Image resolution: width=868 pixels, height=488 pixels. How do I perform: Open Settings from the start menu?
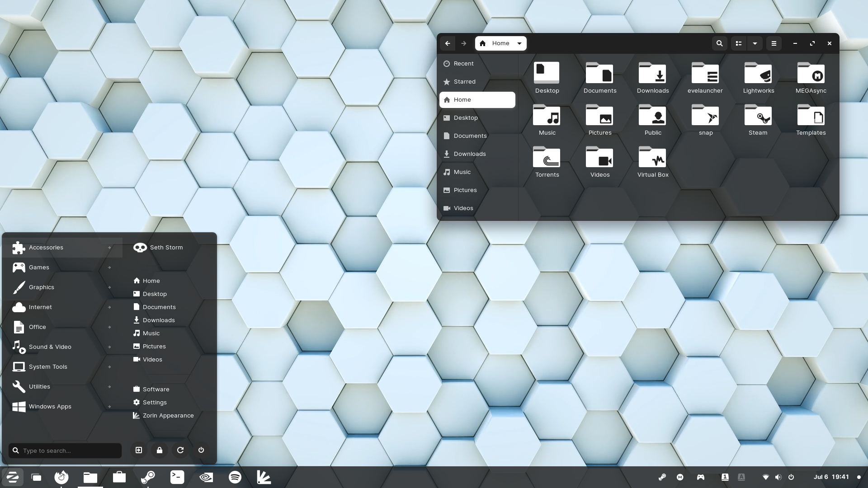click(x=150, y=402)
